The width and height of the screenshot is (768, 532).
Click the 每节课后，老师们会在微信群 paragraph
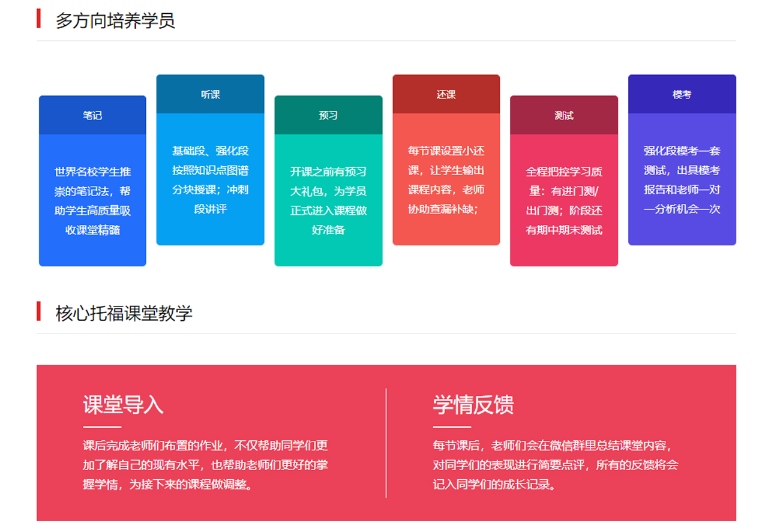tap(556, 465)
